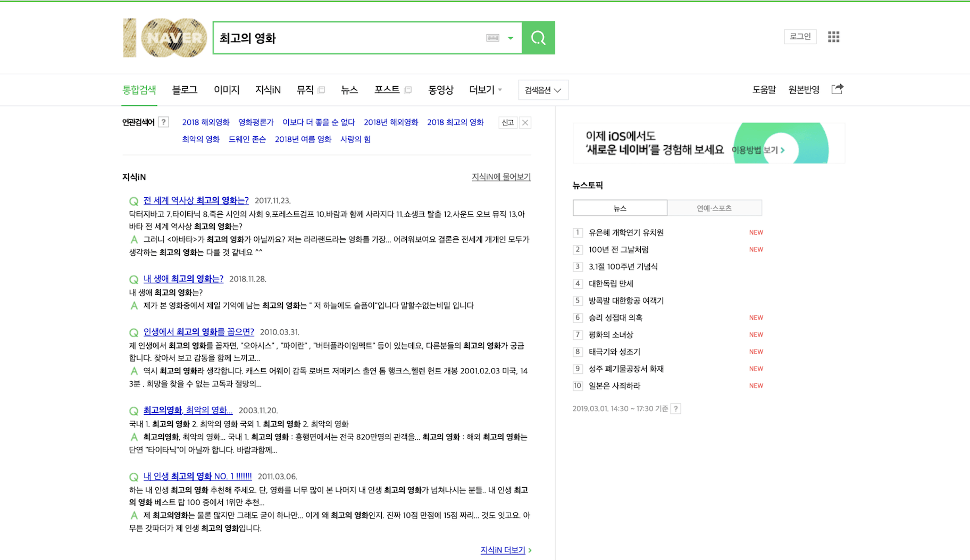The width and height of the screenshot is (970, 560).
Task: Click the news topic time help icon
Action: (x=675, y=409)
